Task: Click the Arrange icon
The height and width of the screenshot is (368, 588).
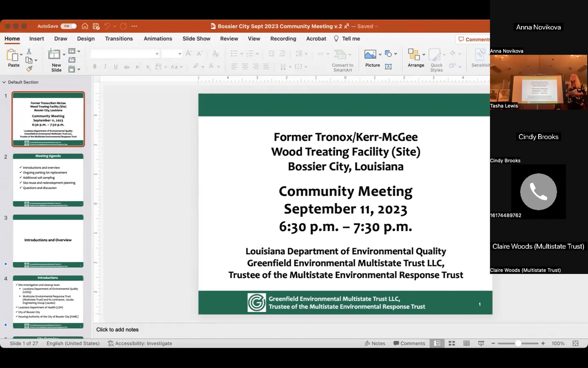Action: [414, 54]
